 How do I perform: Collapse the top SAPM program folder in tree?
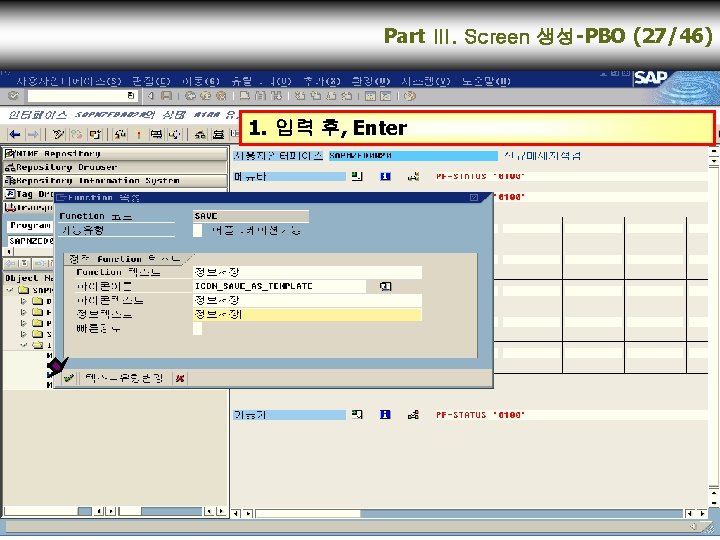click(10, 290)
